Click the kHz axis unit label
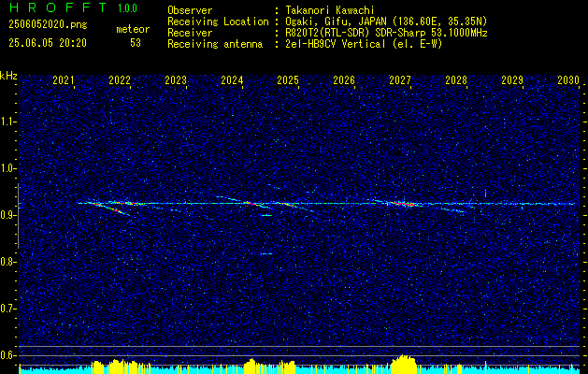Image resolution: width=588 pixels, height=374 pixels. (8, 76)
